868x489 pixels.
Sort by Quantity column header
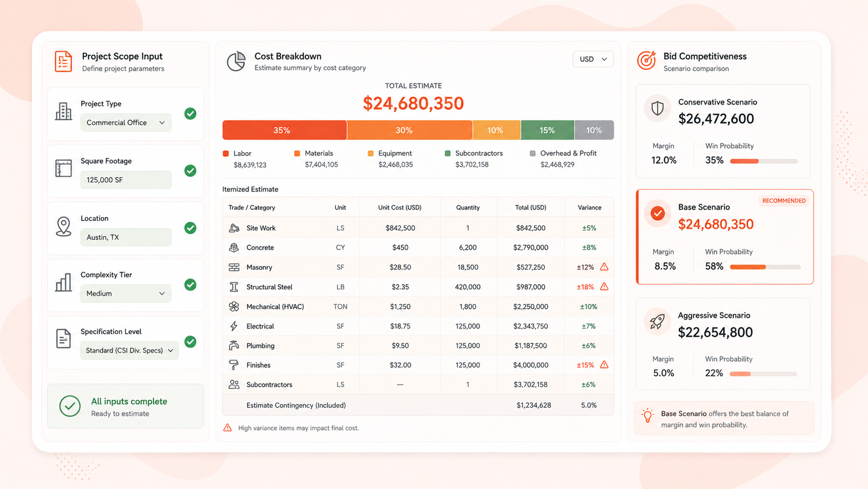tap(468, 207)
